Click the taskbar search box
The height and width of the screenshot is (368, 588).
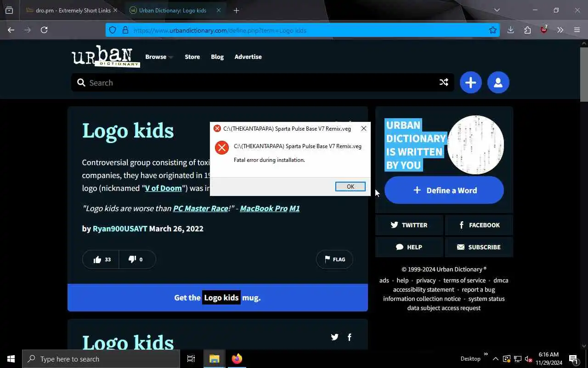101,359
